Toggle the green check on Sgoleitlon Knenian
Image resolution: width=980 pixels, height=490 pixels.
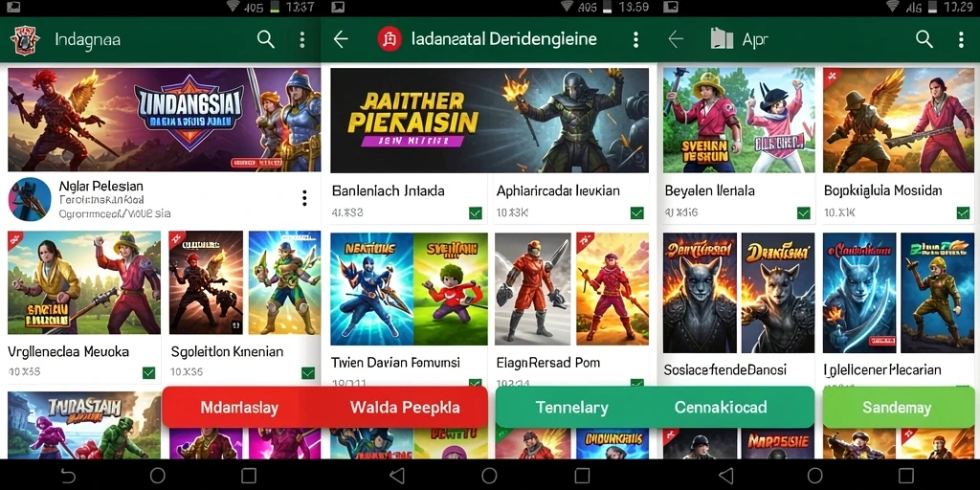[308, 373]
